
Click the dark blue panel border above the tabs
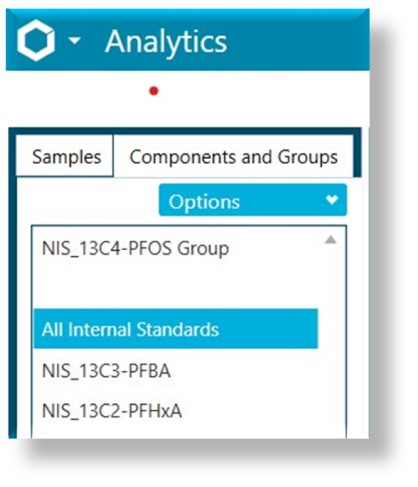(185, 131)
